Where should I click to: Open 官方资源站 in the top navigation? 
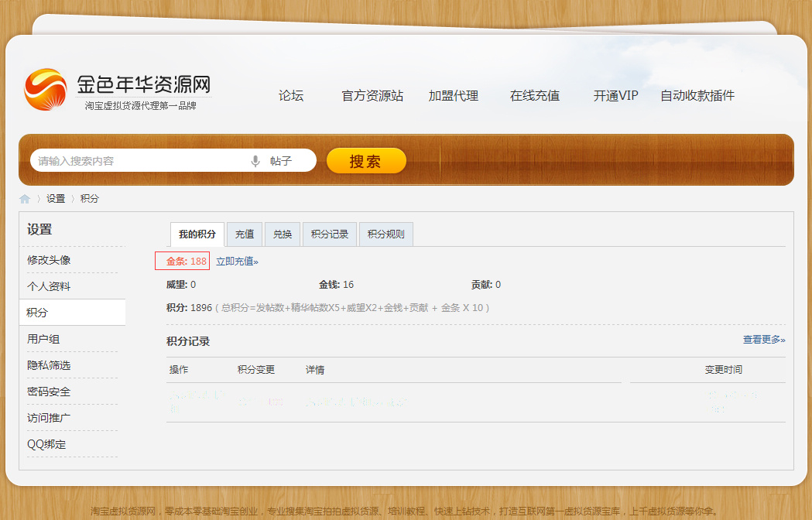click(x=372, y=96)
